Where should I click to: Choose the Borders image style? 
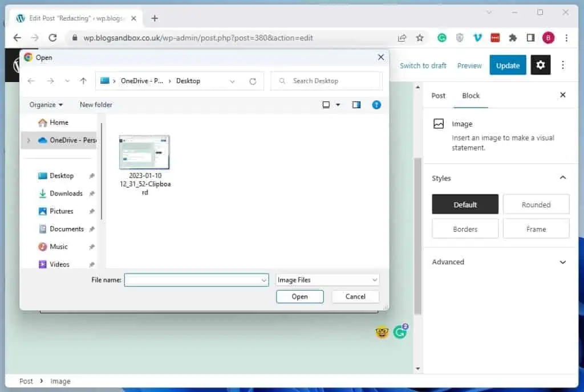point(465,229)
